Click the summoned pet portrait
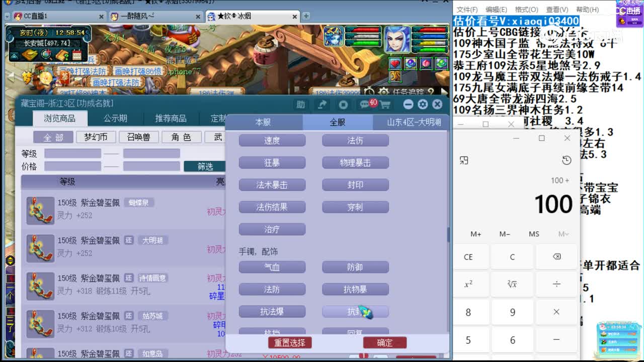The width and height of the screenshot is (644, 362). point(335,37)
